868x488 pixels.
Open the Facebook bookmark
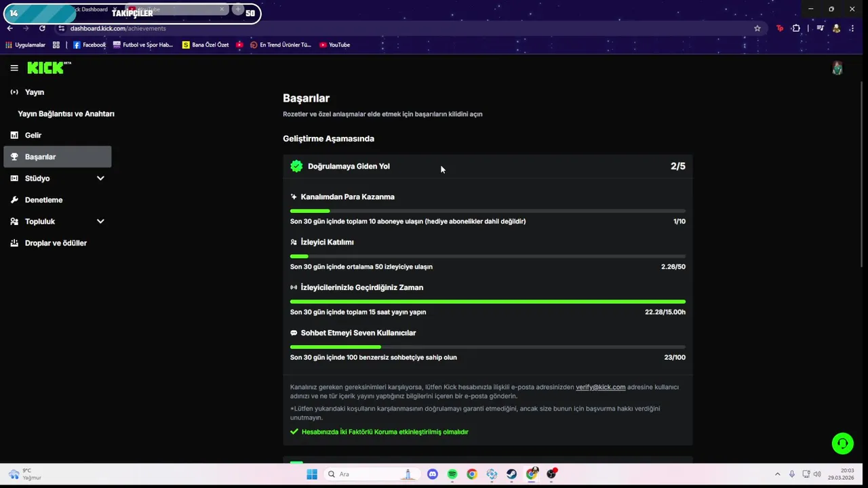coord(89,45)
